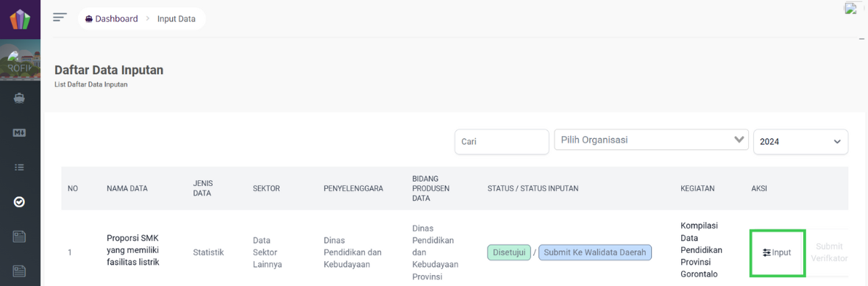This screenshot has height=286, width=868.
Task: Click the profile banner in sidebar
Action: [x=20, y=60]
